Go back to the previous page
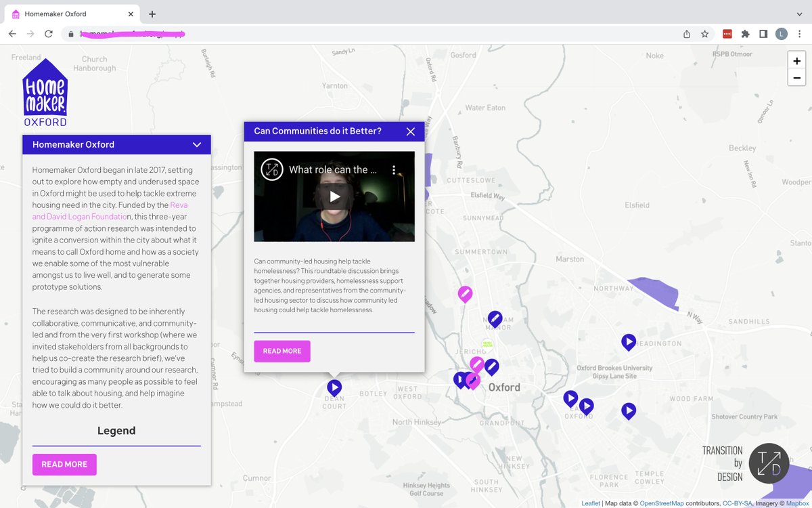812x508 pixels. tap(12, 34)
